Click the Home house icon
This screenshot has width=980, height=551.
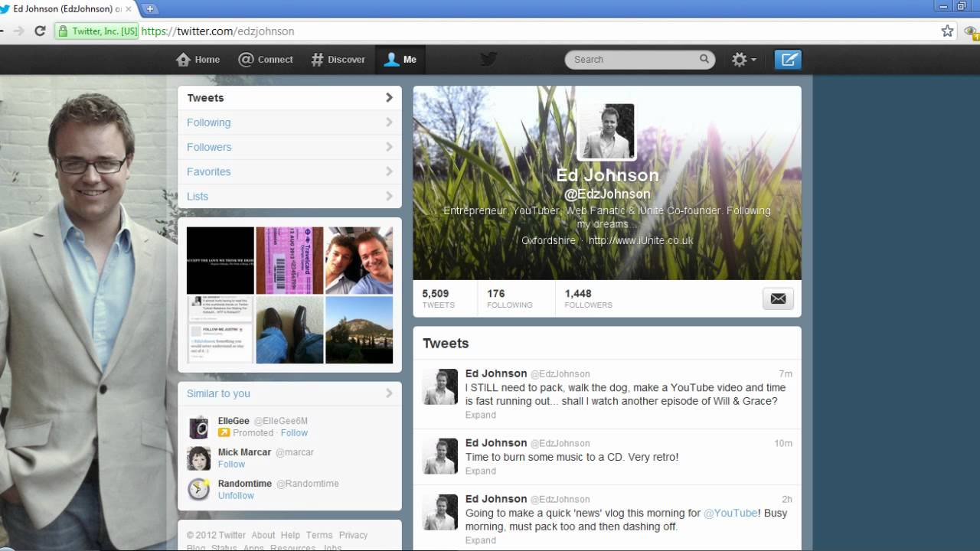pyautogui.click(x=183, y=60)
